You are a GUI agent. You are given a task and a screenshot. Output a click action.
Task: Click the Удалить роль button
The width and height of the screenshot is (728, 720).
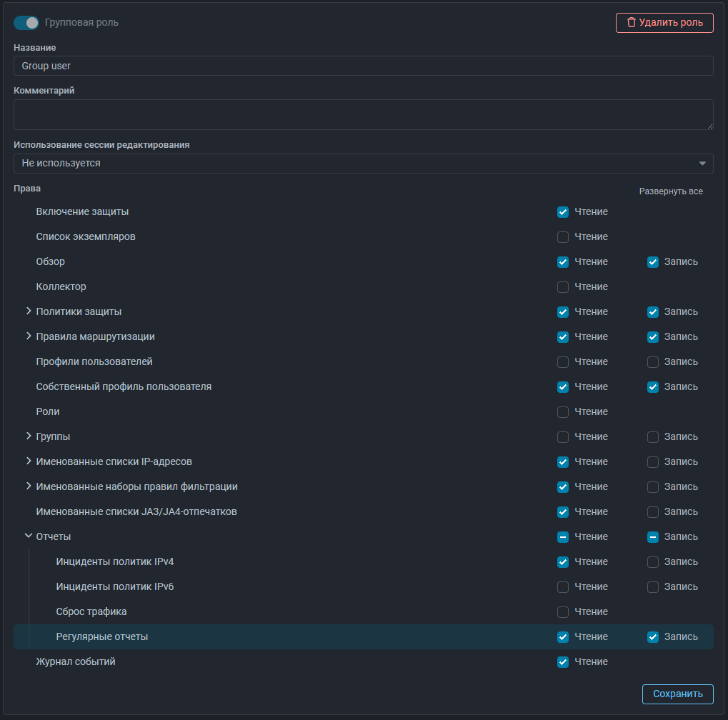point(664,23)
